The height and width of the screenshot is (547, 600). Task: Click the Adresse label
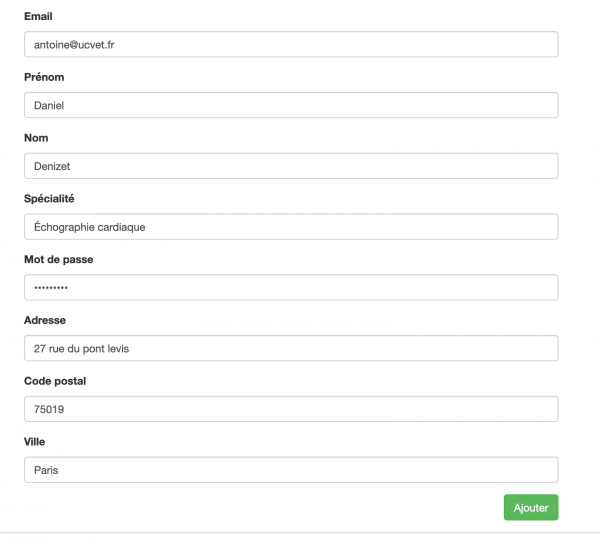coord(45,320)
